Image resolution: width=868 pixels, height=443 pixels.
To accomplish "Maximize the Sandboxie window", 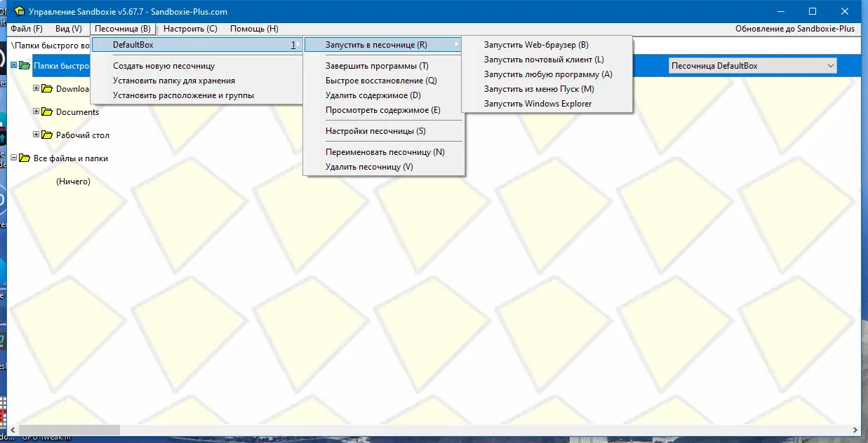I will coord(813,11).
